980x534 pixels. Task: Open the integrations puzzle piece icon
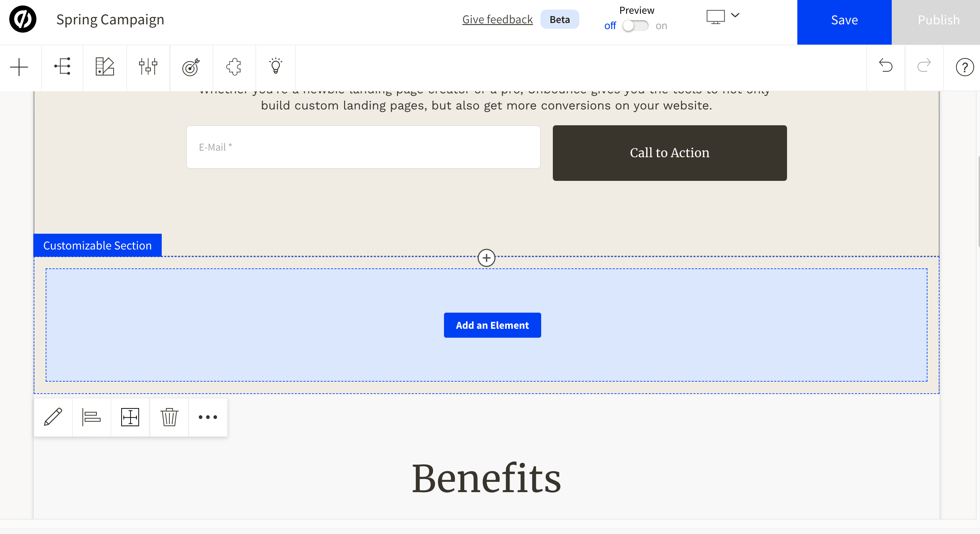point(234,67)
